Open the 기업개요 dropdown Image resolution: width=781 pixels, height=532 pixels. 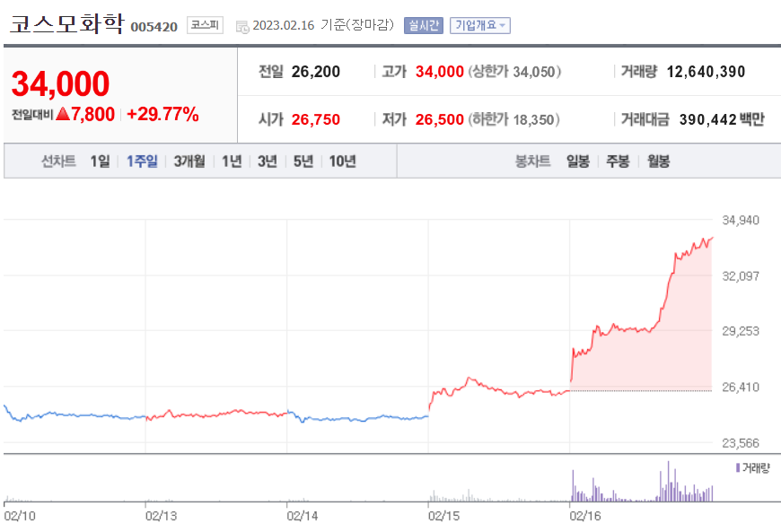pyautogui.click(x=480, y=25)
